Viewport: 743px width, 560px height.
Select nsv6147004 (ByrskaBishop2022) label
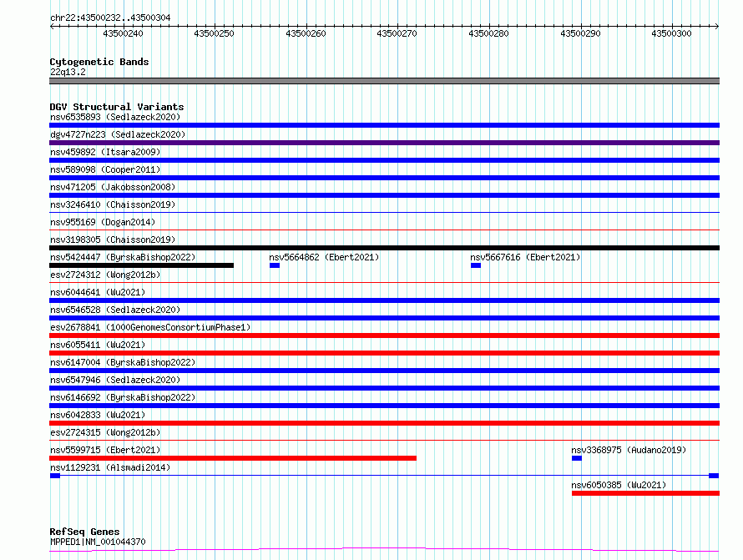pyautogui.click(x=123, y=362)
